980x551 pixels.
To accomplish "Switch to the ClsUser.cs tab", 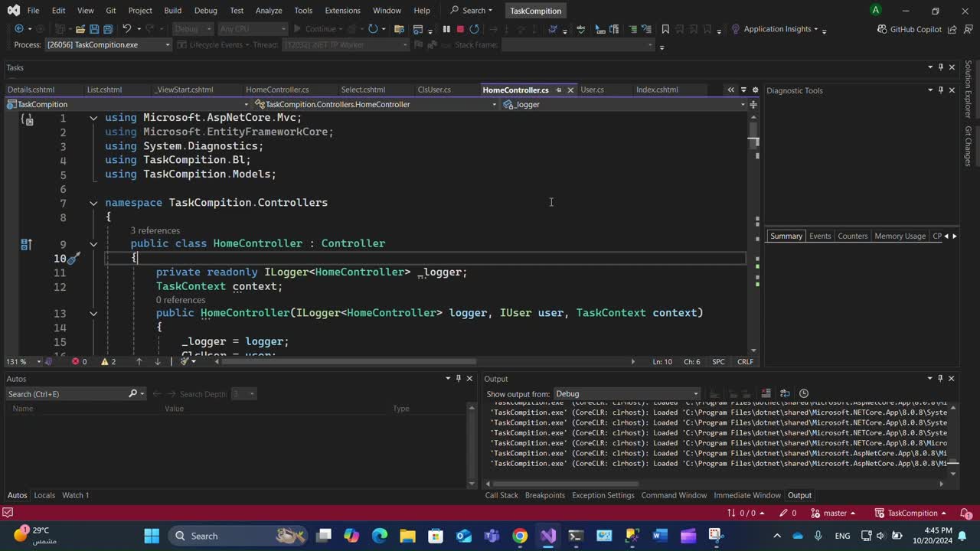I will click(x=434, y=90).
